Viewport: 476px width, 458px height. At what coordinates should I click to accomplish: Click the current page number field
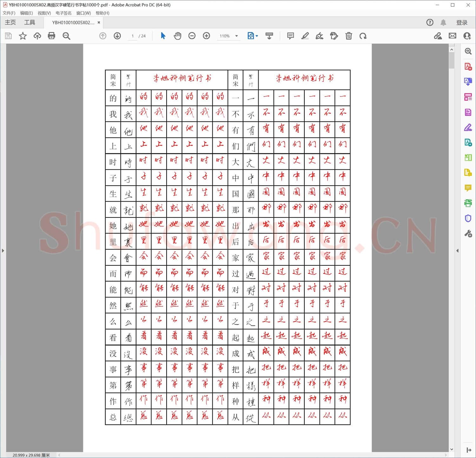tap(132, 36)
